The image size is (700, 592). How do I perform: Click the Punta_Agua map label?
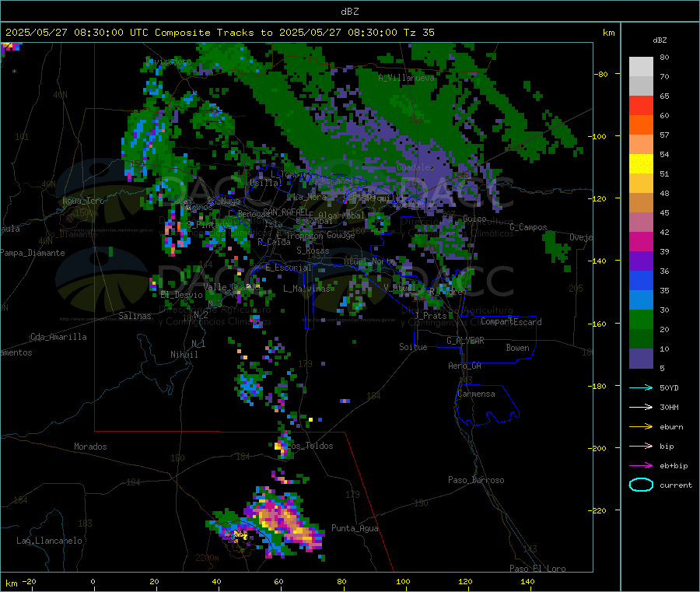(x=355, y=528)
